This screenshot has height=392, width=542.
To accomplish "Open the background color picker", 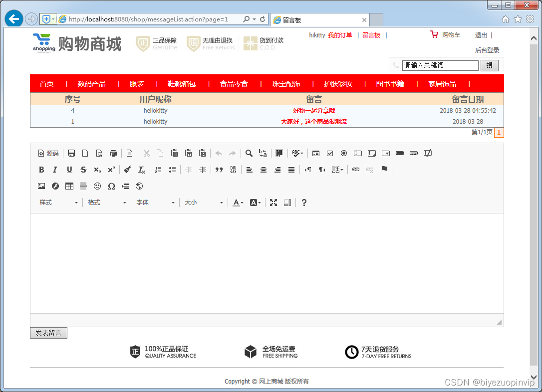I will 255,202.
